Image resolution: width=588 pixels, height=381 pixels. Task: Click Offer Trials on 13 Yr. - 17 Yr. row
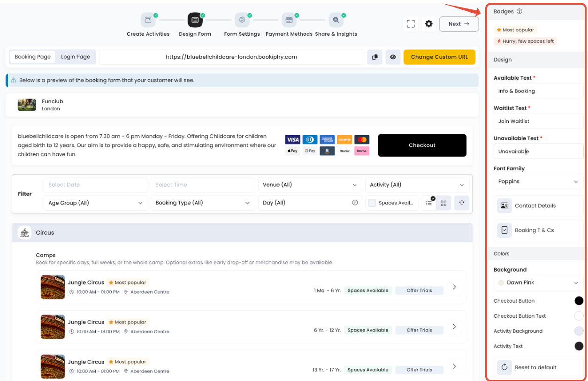pos(419,370)
